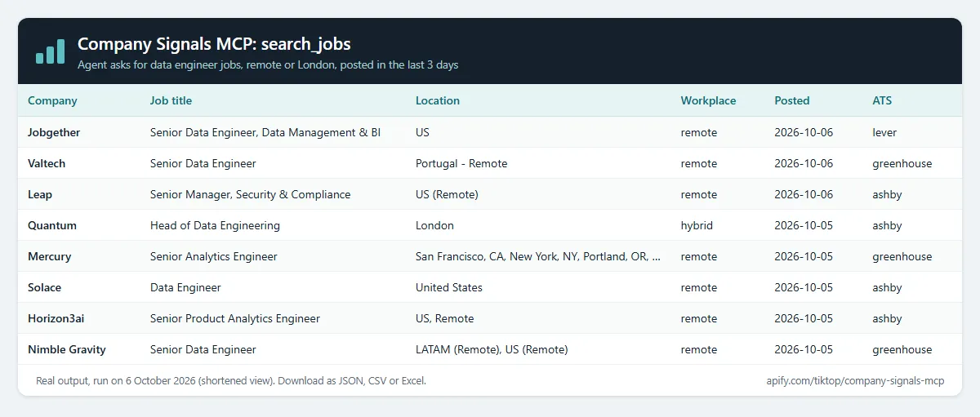Screen dimensions: 980x417
Task: Click 'Senior Product Analytics Engineer' job title
Action: (x=235, y=318)
